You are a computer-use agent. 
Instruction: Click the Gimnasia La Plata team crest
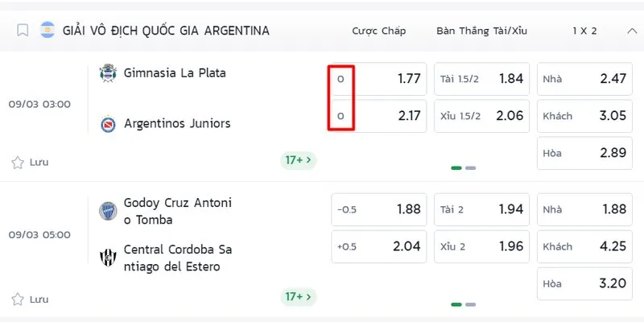pyautogui.click(x=107, y=73)
